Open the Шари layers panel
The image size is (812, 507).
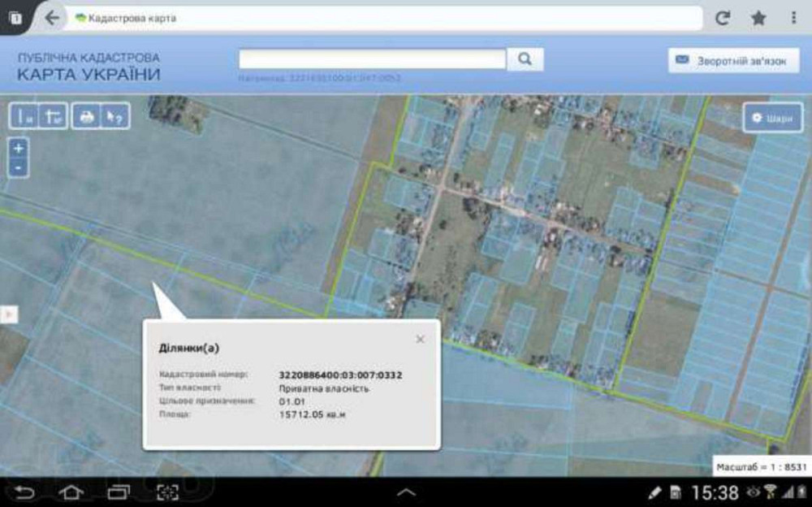point(772,118)
